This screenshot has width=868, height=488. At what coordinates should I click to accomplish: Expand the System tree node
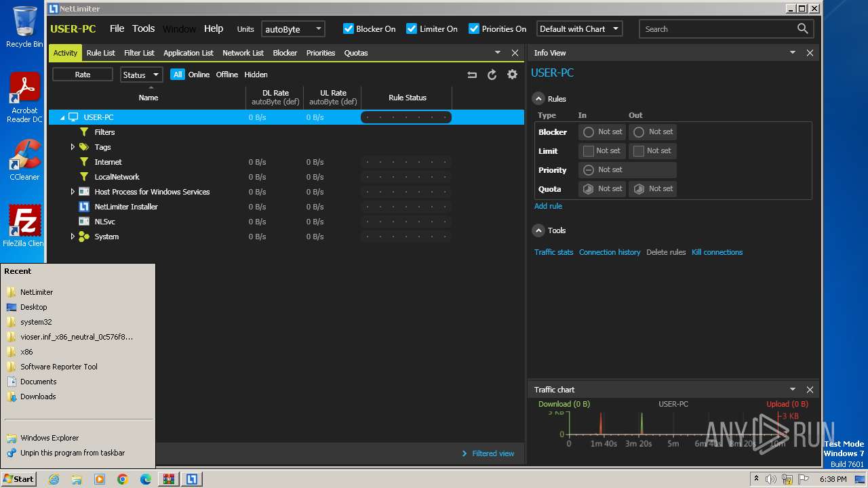pyautogui.click(x=73, y=237)
